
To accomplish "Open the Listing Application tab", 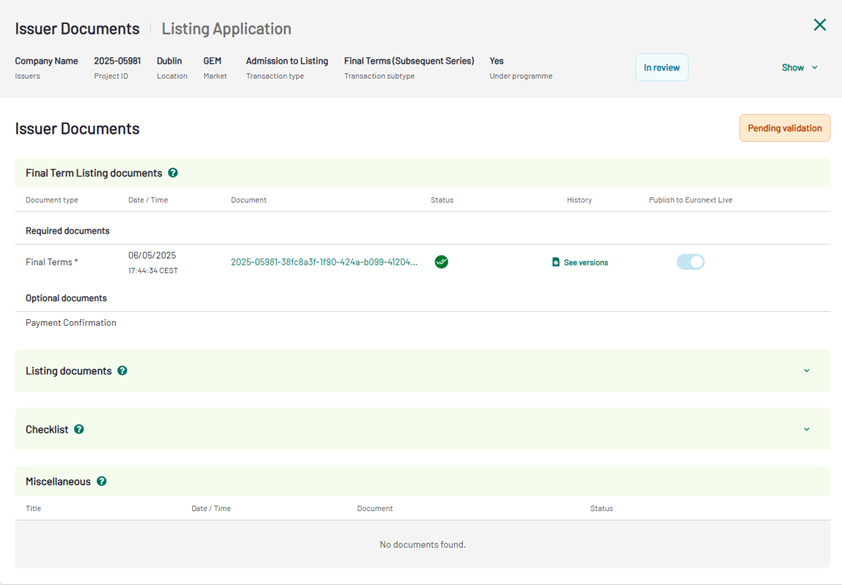I will [226, 29].
